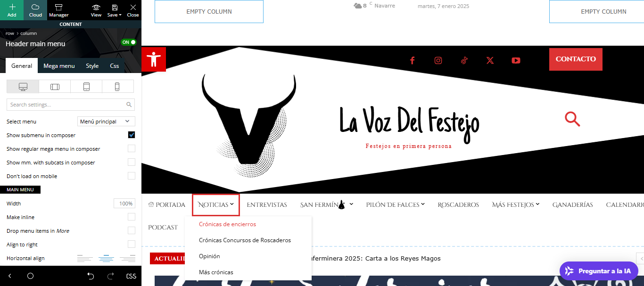Viewport: 644px width, 286px height.
Task: Click the red search magnifier icon
Action: pos(572,119)
